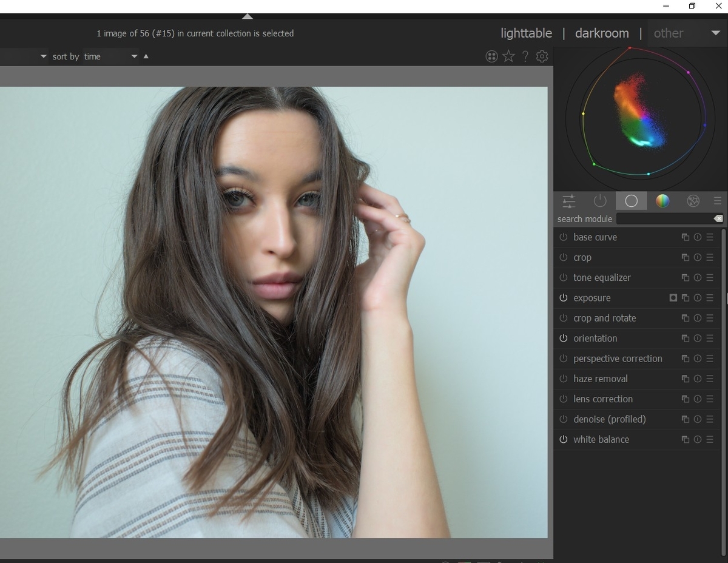Screen dimensions: 728x563
Task: Expand the haze removal module
Action: (601, 379)
